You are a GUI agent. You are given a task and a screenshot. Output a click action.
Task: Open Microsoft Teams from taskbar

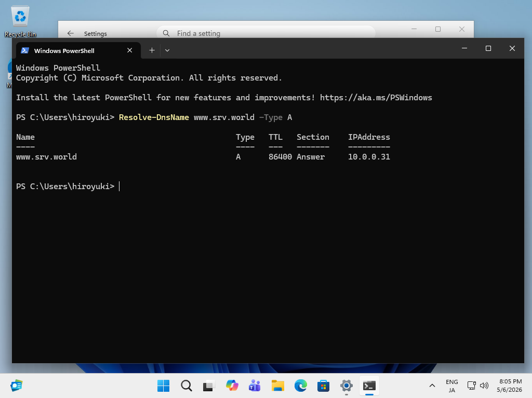click(255, 386)
